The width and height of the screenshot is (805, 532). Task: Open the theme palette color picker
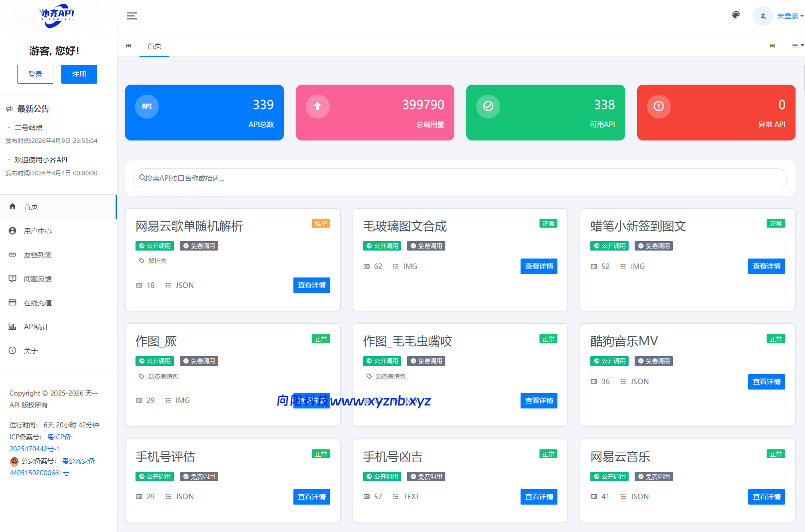click(735, 15)
